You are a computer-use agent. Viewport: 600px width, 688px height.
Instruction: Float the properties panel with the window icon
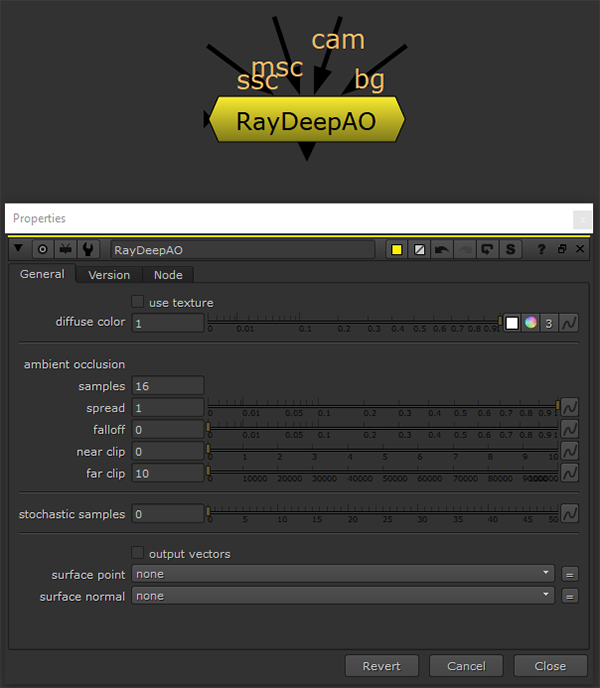tap(561, 249)
